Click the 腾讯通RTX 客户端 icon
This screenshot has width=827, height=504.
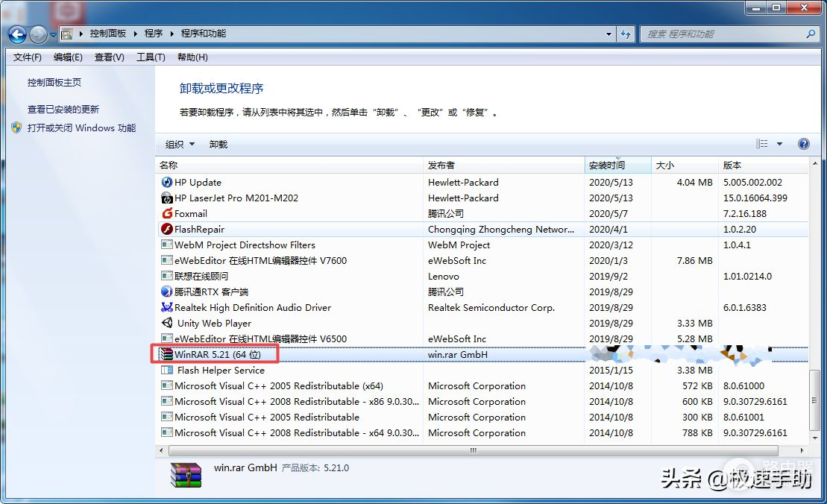167,292
